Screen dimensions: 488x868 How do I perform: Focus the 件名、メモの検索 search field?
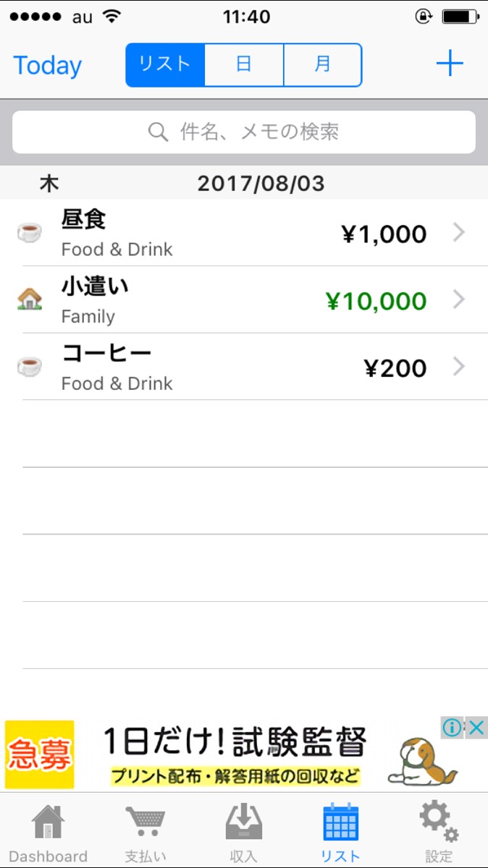coord(244,132)
